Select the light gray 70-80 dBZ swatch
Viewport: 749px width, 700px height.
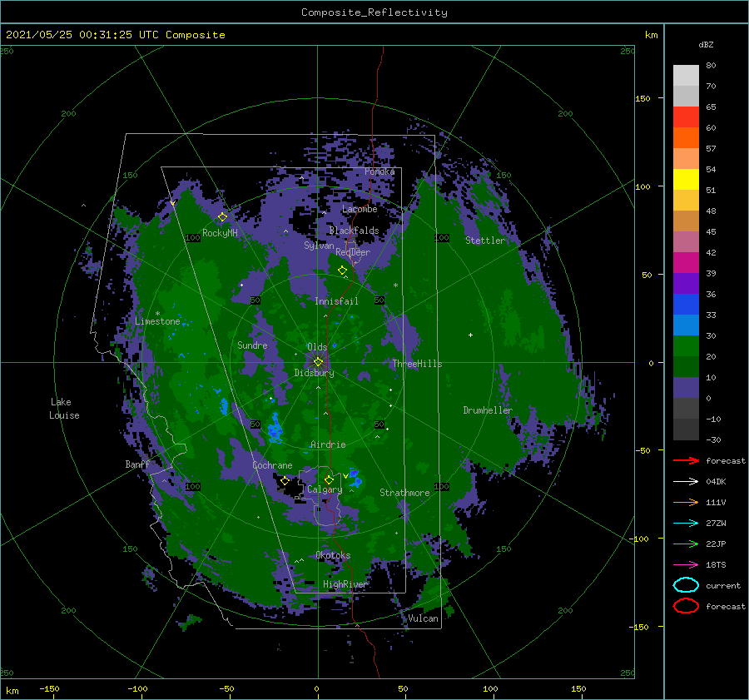point(686,75)
